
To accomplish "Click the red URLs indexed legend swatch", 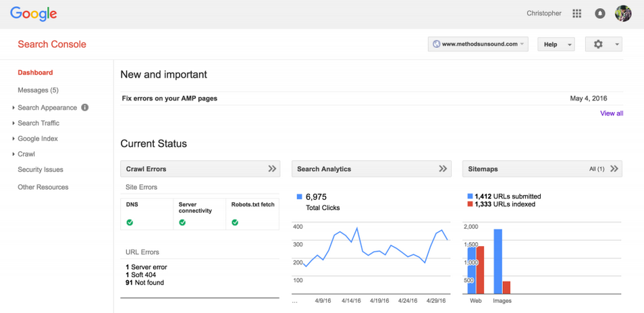I will pyautogui.click(x=471, y=204).
